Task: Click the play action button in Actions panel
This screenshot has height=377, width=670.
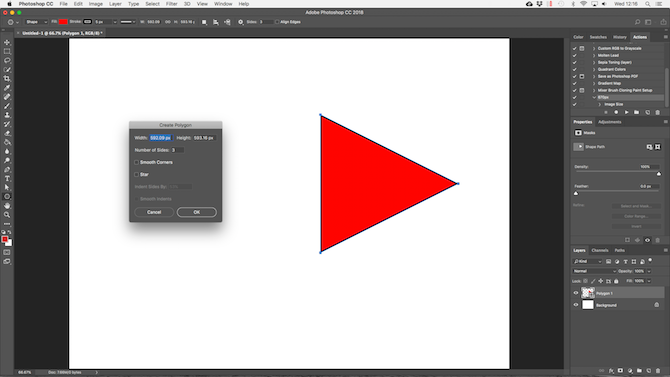Action: pyautogui.click(x=626, y=112)
